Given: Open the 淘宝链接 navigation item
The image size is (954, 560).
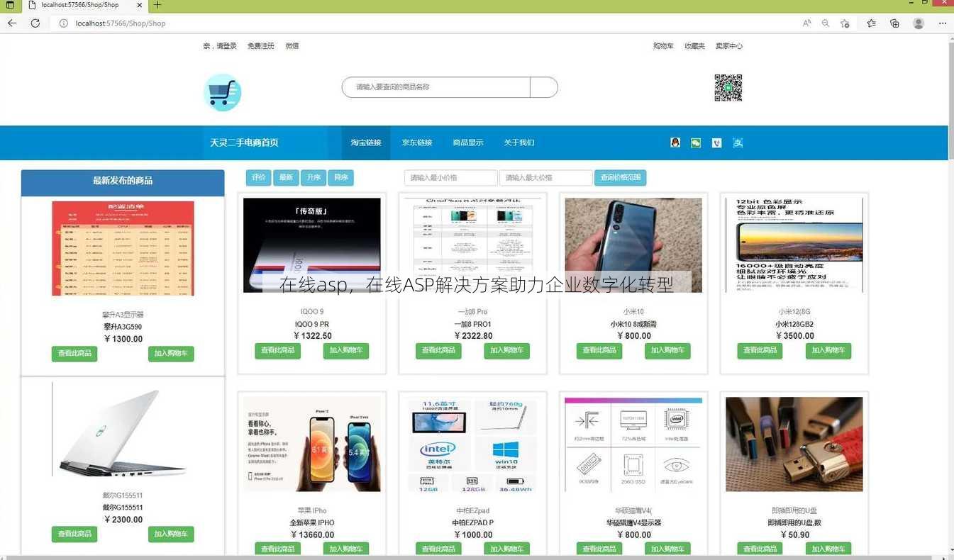Looking at the screenshot, I should (366, 142).
